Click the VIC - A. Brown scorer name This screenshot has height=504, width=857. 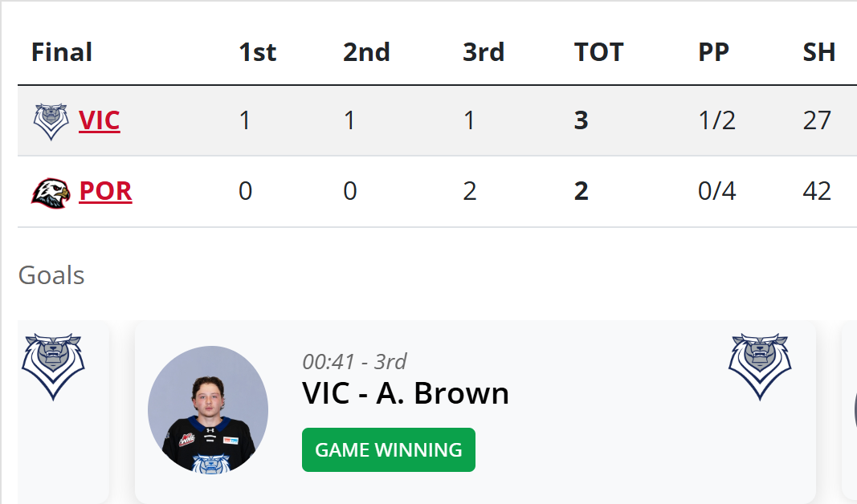click(406, 393)
